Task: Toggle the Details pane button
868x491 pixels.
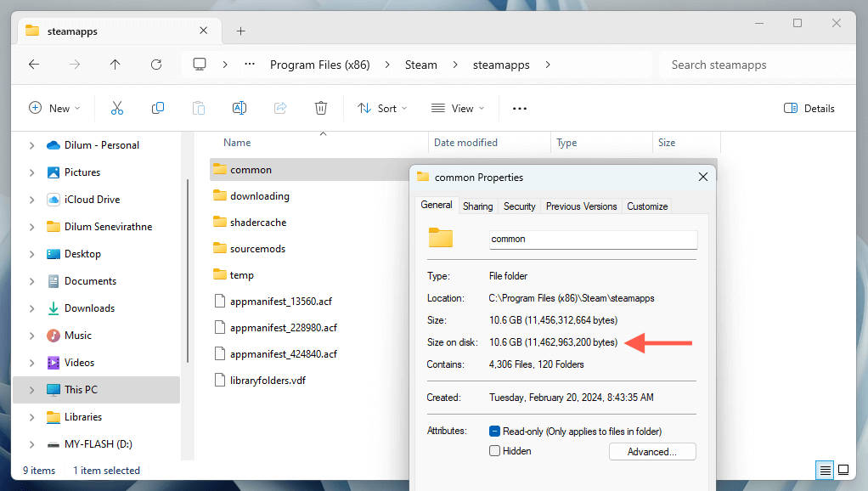Action: 809,109
